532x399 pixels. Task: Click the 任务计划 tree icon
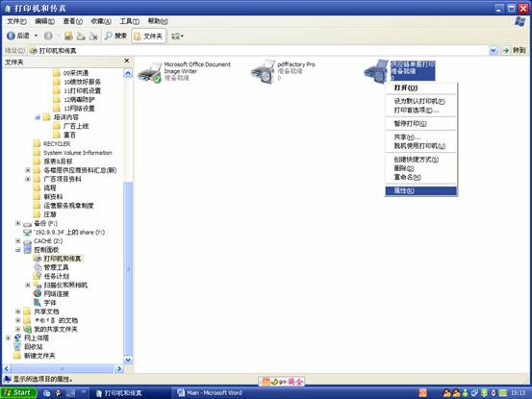pyautogui.click(x=38, y=276)
